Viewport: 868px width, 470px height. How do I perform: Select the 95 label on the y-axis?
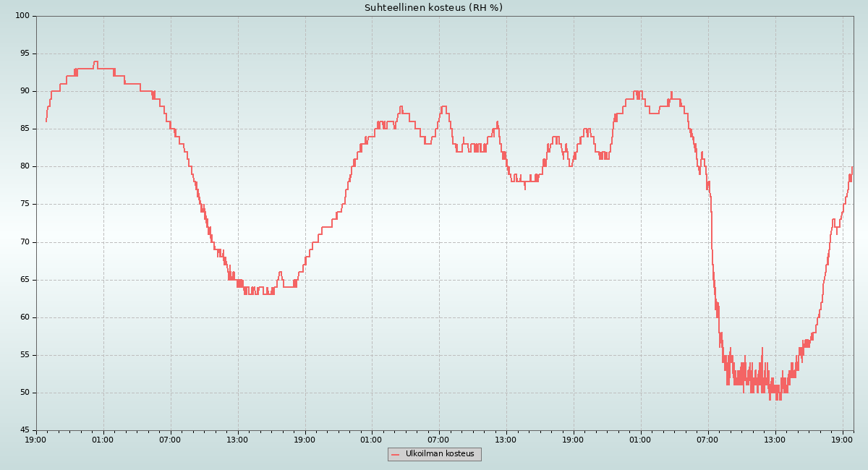(x=25, y=54)
